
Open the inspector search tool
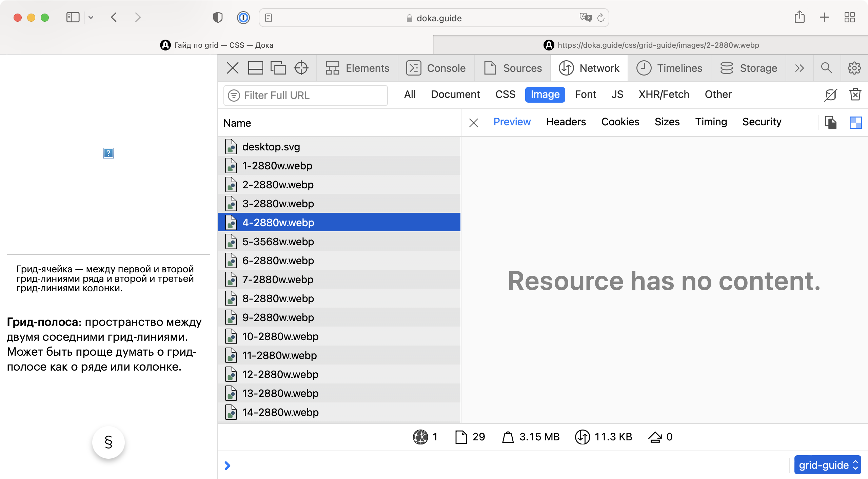(826, 68)
